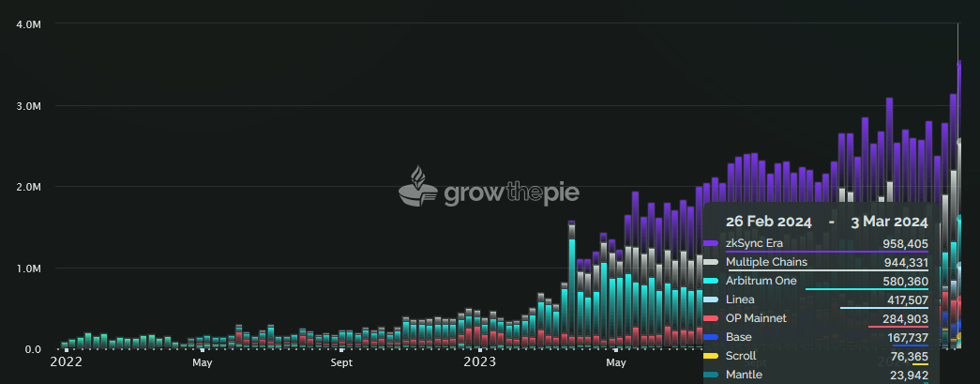
Task: Click the cyan Arbitrum One color pill
Action: (x=711, y=281)
